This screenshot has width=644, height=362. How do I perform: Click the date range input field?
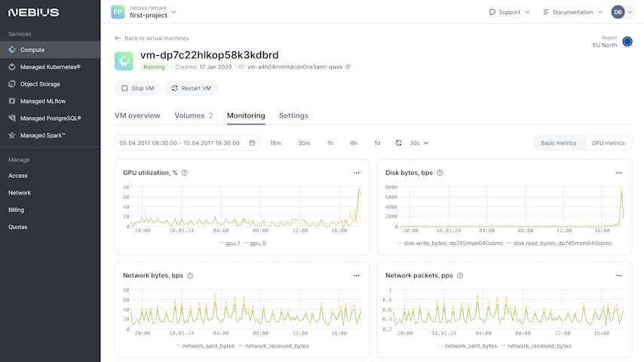pos(187,143)
